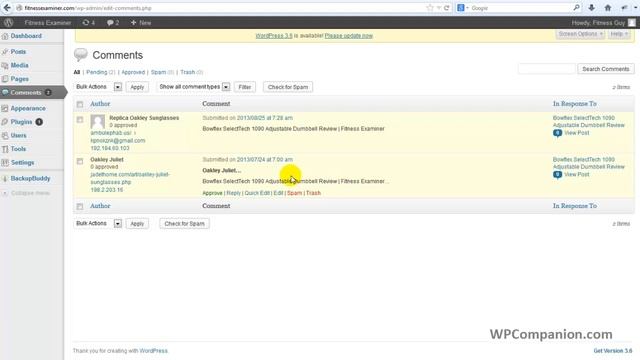Open the bottom Bulk Actions dropdown

click(98, 224)
